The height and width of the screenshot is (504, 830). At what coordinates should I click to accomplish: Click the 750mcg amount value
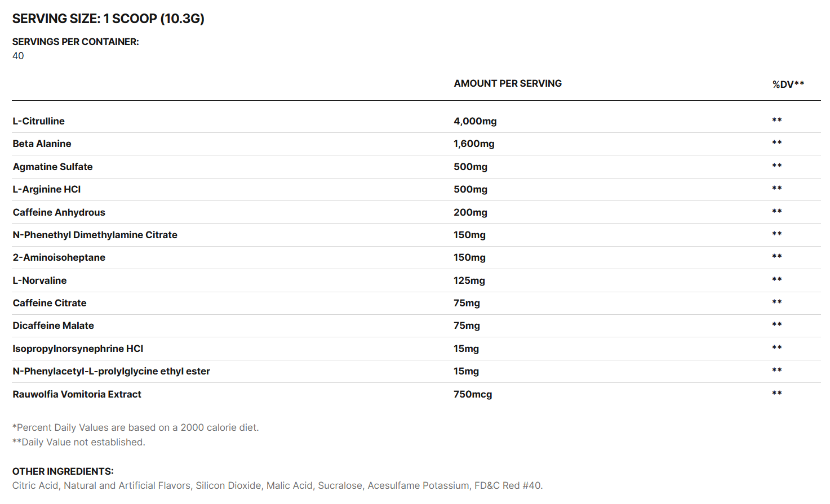[473, 394]
